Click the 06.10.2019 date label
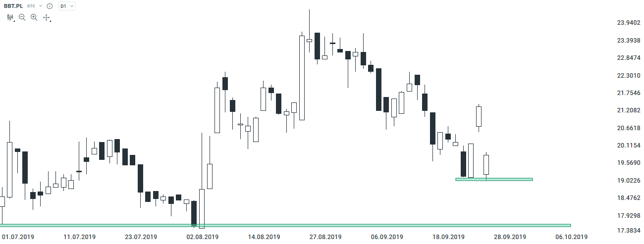The image size is (644, 244). (x=571, y=237)
